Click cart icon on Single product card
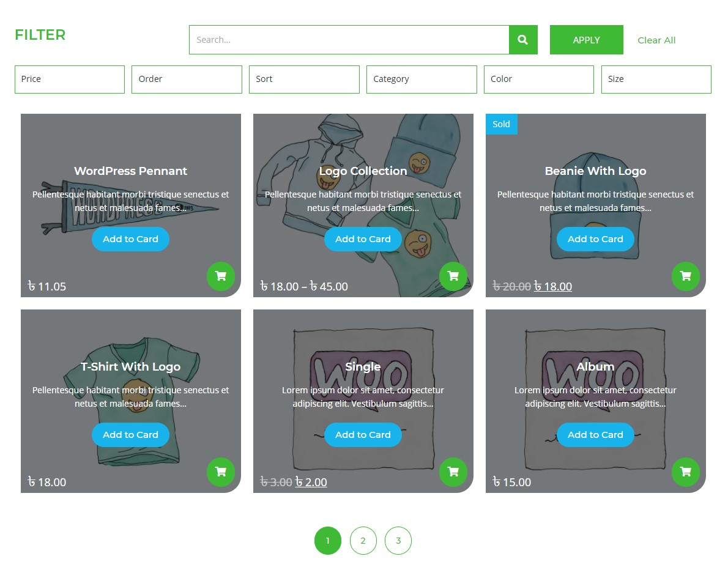The height and width of the screenshot is (581, 728). pos(453,472)
